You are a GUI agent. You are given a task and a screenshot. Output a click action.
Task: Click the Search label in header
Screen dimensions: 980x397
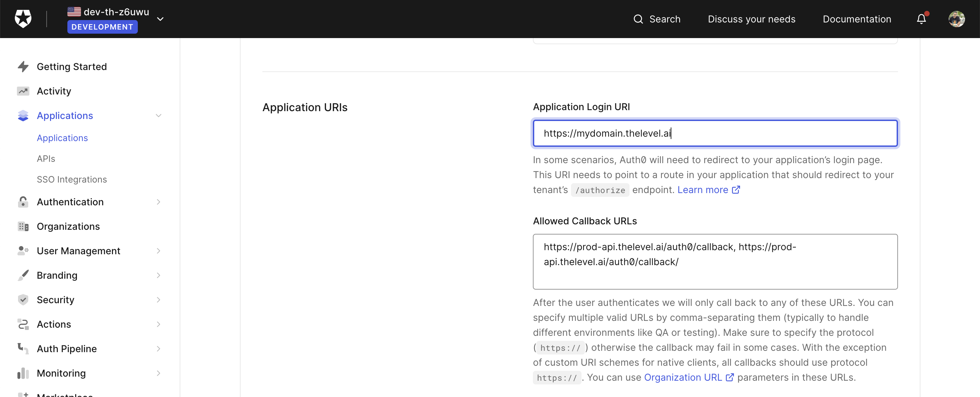pos(665,19)
